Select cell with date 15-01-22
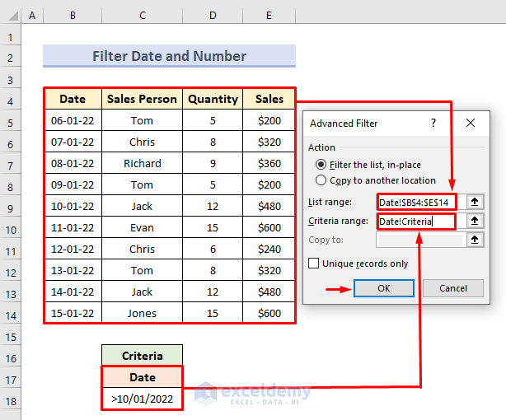Viewport: 506px width, 420px height. [73, 313]
